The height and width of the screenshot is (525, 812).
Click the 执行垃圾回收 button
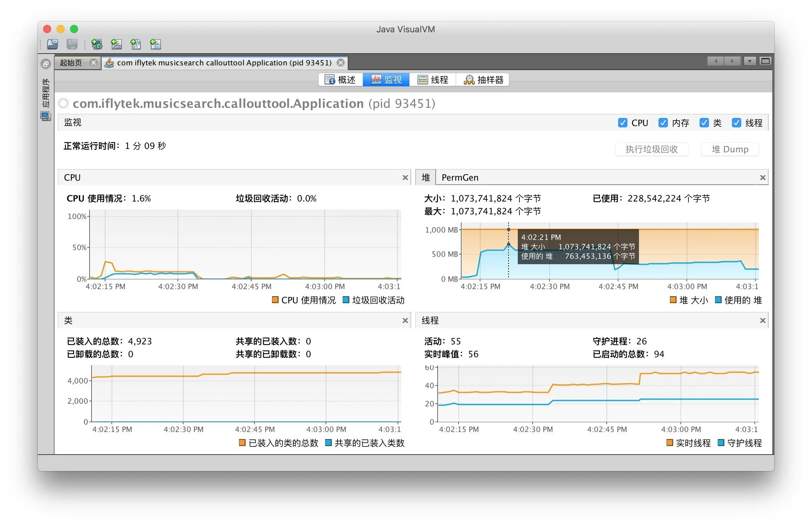point(651,149)
